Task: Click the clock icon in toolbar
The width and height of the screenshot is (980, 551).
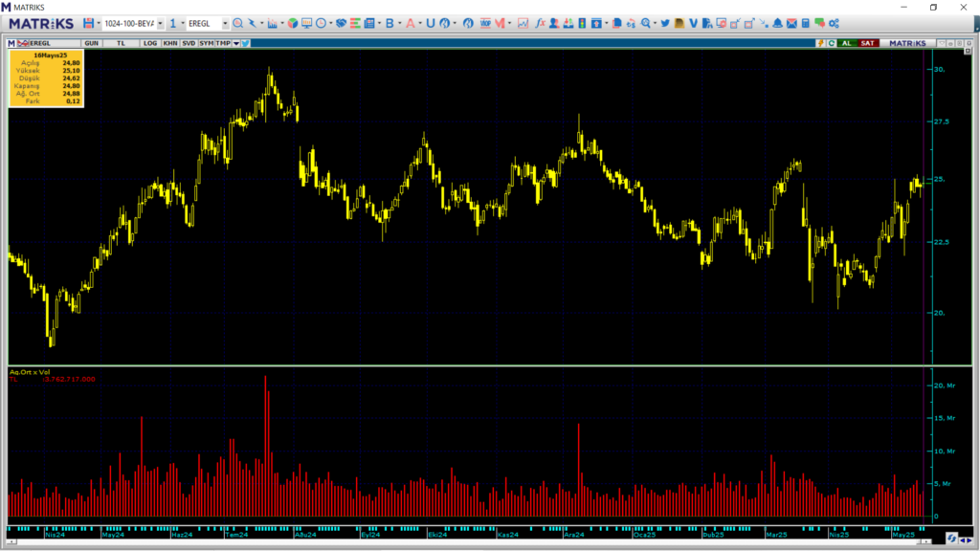Action: [321, 23]
